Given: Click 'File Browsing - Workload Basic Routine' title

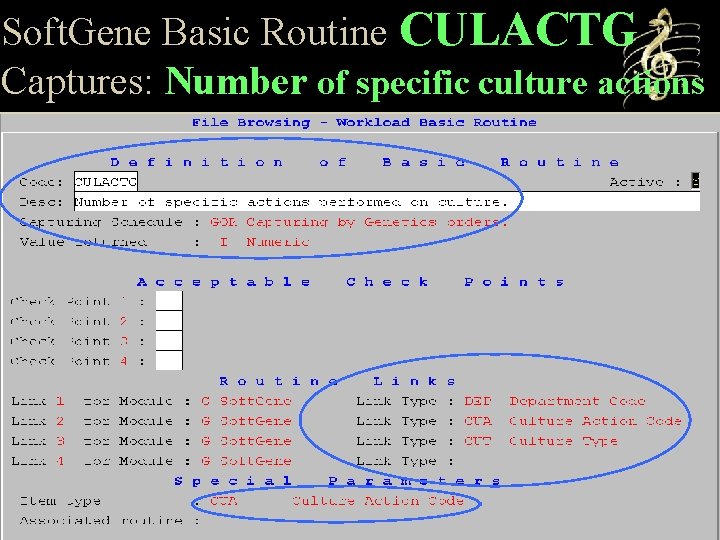Looking at the screenshot, I should [364, 122].
